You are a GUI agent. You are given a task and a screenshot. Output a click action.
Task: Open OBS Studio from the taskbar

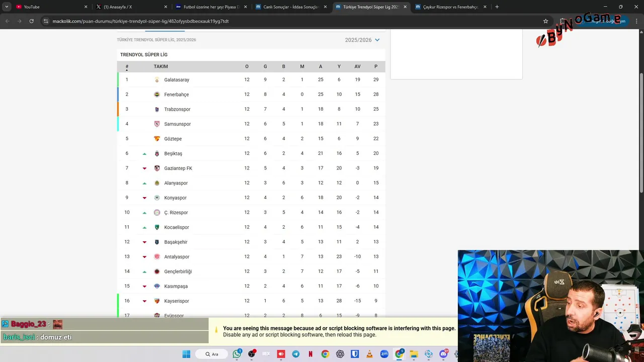[x=252, y=354]
